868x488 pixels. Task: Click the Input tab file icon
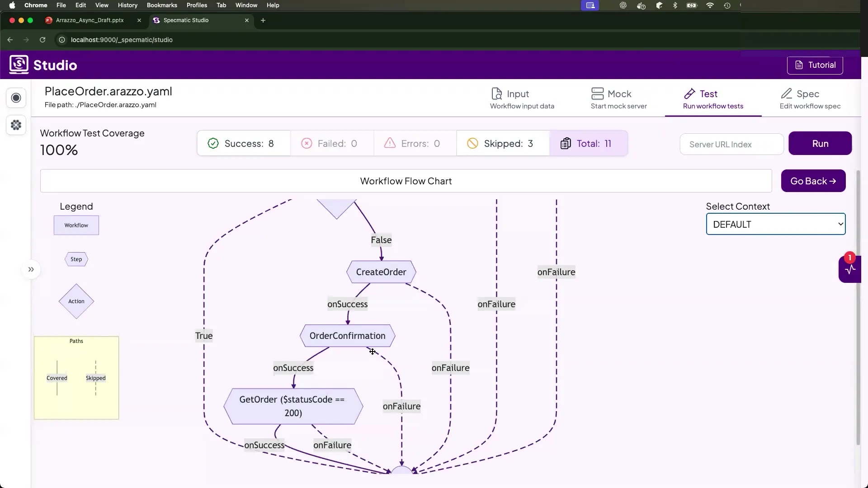pyautogui.click(x=496, y=94)
